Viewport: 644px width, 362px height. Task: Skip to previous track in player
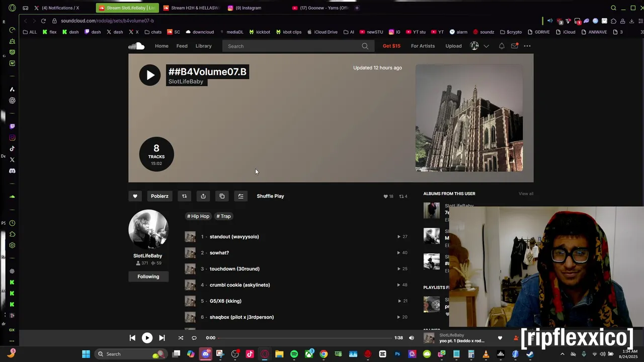tap(132, 338)
